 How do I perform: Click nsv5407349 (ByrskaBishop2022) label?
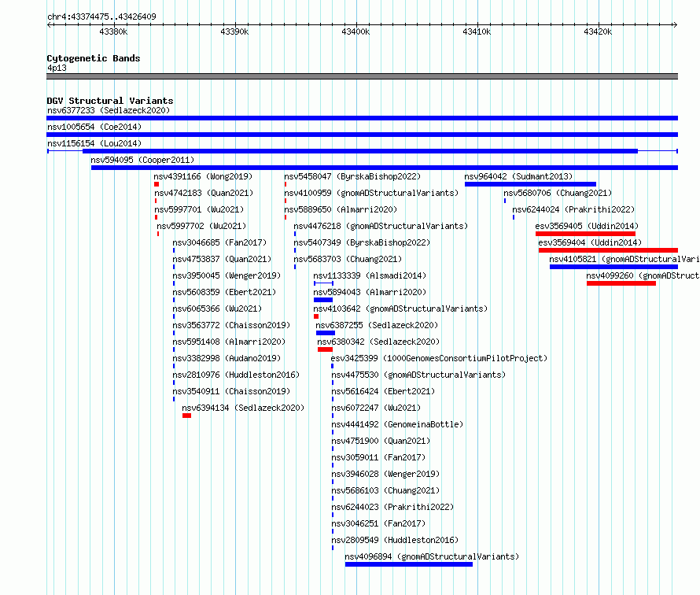pyautogui.click(x=362, y=242)
